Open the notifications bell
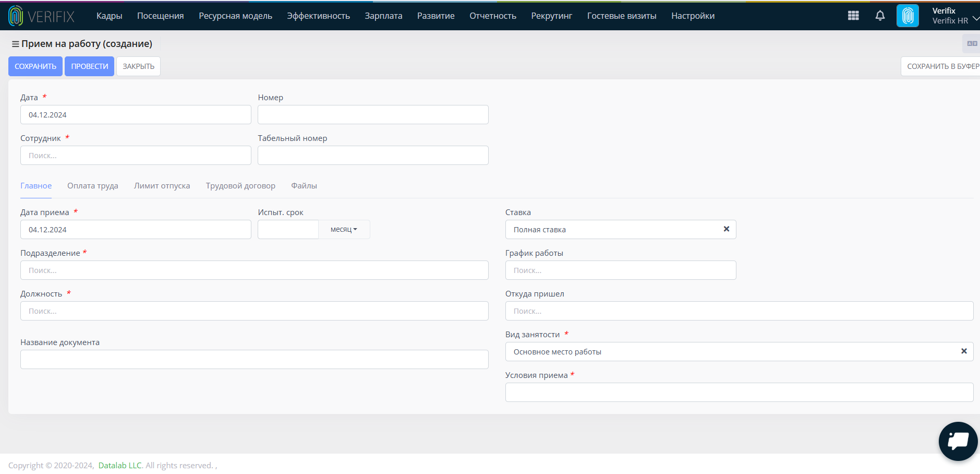Screen dimensions: 980x474 [880, 16]
